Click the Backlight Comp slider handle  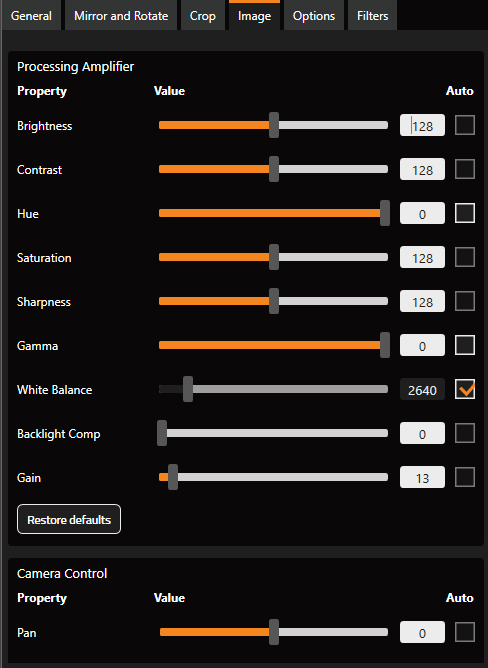tap(162, 433)
